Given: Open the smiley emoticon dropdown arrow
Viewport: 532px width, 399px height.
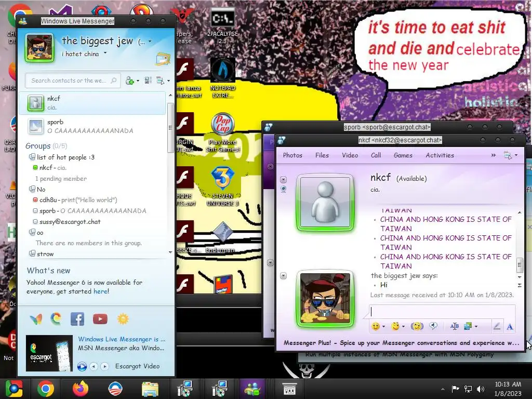Looking at the screenshot, I should [383, 327].
